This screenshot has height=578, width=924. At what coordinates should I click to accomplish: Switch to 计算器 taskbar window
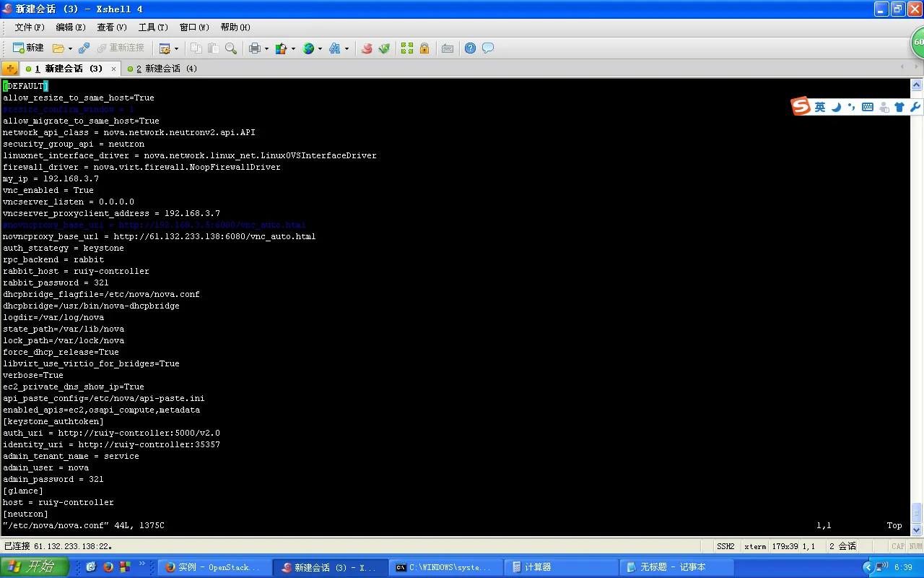click(x=561, y=567)
